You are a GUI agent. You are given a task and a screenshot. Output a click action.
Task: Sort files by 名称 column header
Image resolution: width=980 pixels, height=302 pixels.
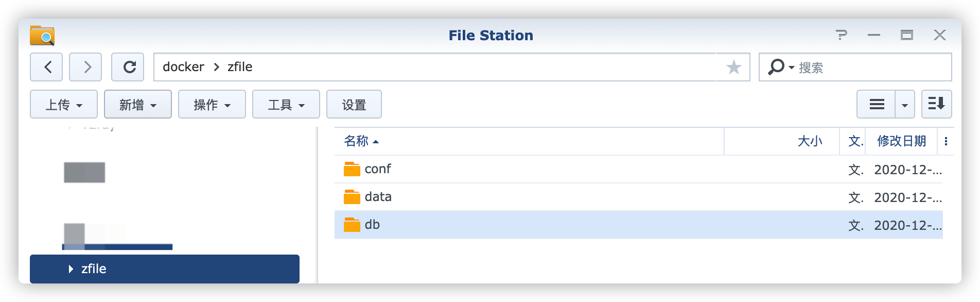[356, 141]
